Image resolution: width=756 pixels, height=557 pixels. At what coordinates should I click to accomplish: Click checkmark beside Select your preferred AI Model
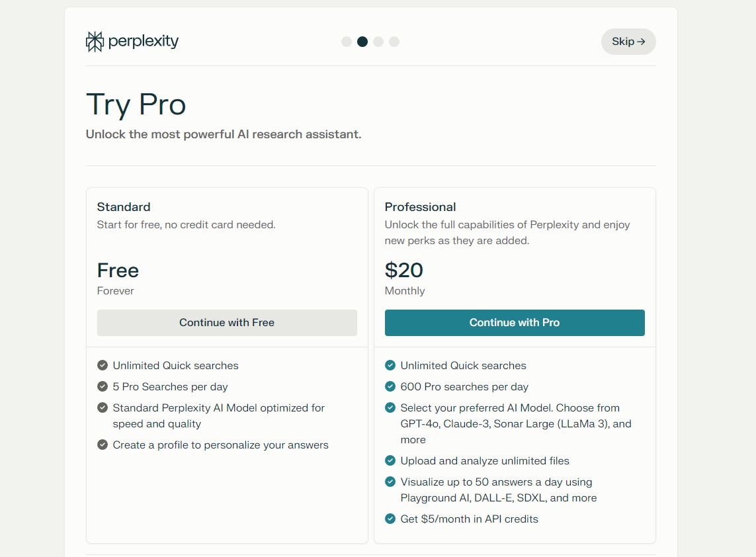click(x=390, y=407)
